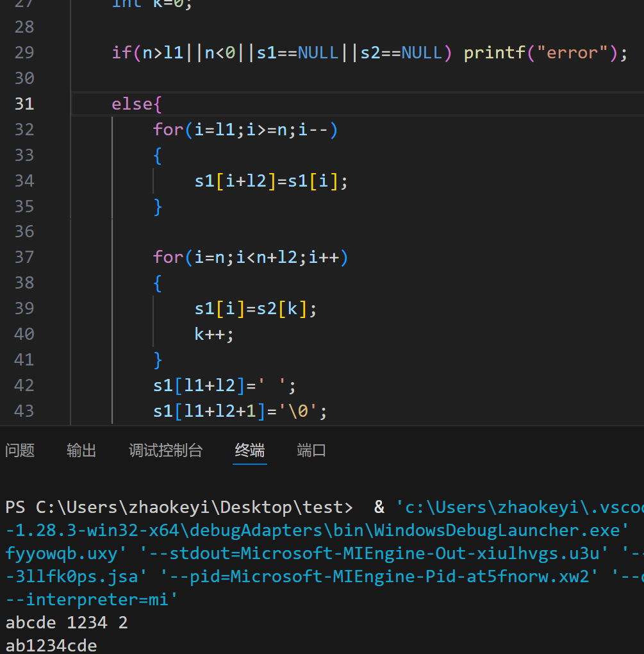Click the ab1234cde output in terminal
This screenshot has width=644, height=654.
pos(51,645)
